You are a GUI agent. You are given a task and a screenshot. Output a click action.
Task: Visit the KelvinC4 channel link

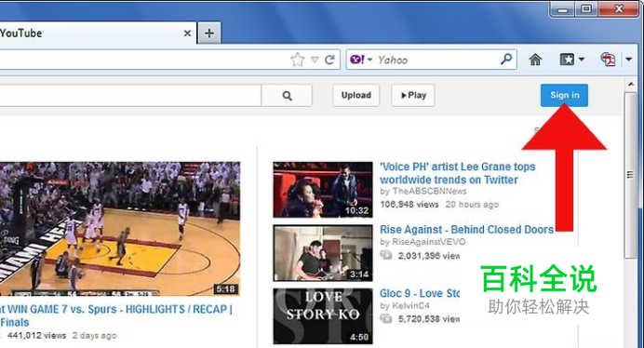(x=410, y=306)
